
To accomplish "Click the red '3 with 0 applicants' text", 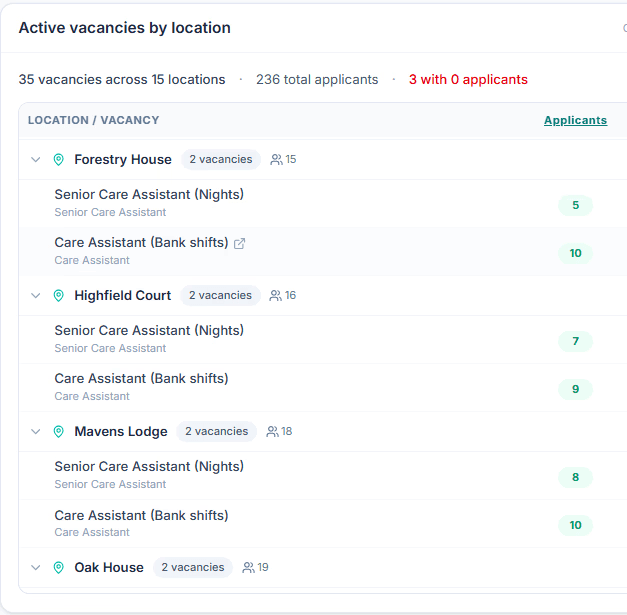I will [x=468, y=80].
